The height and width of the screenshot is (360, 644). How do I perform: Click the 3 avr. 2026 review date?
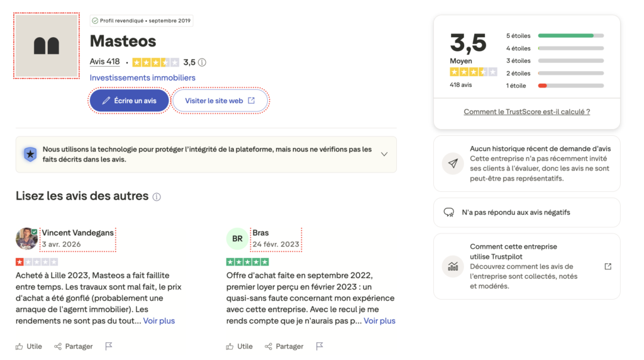(61, 245)
